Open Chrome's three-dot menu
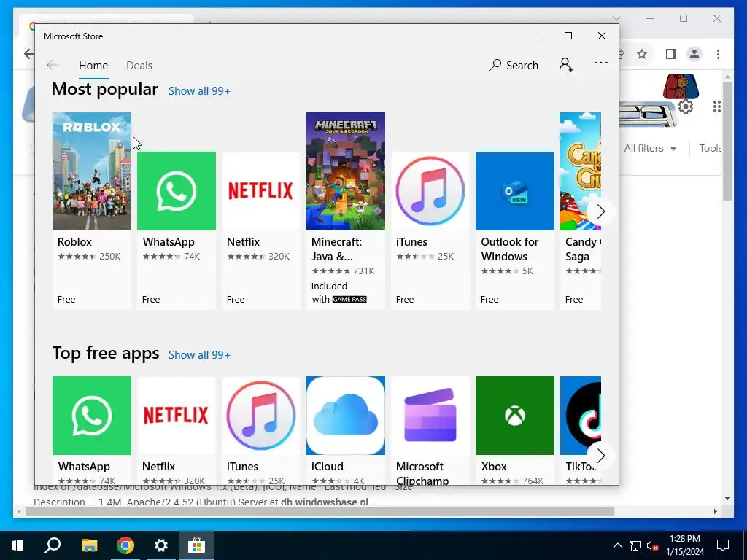The height and width of the screenshot is (560, 747). (718, 54)
